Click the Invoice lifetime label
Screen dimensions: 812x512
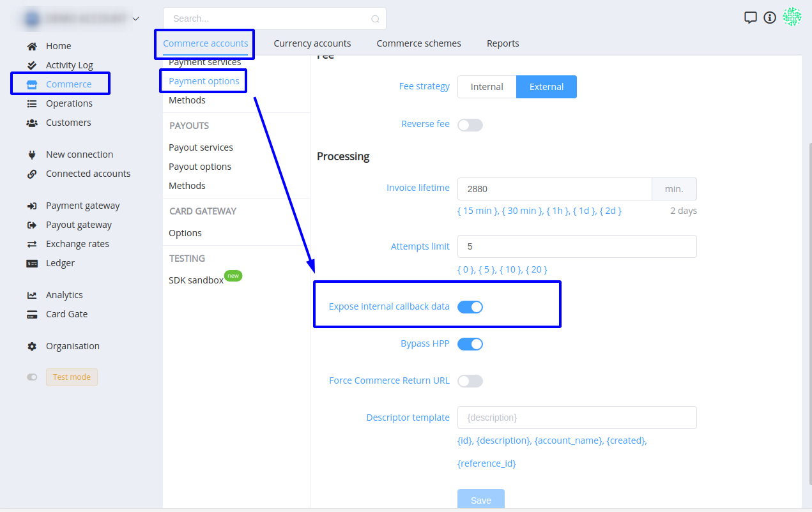click(x=418, y=188)
